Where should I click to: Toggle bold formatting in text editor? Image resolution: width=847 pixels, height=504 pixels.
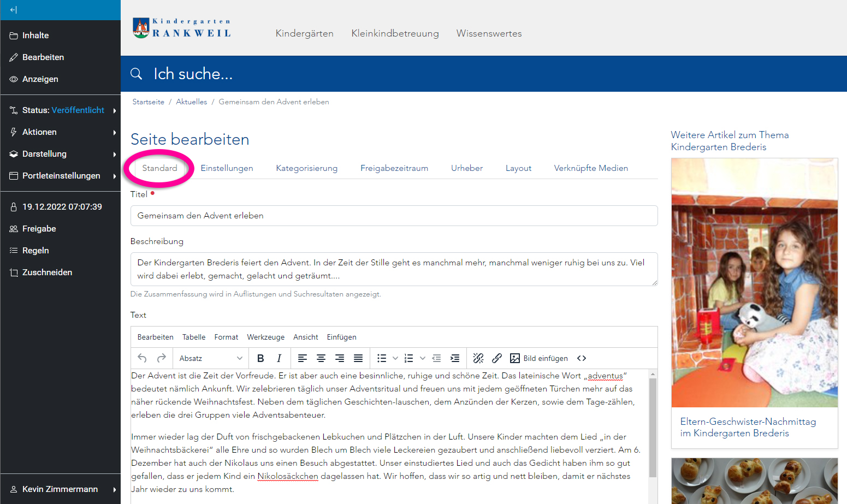pos(260,358)
